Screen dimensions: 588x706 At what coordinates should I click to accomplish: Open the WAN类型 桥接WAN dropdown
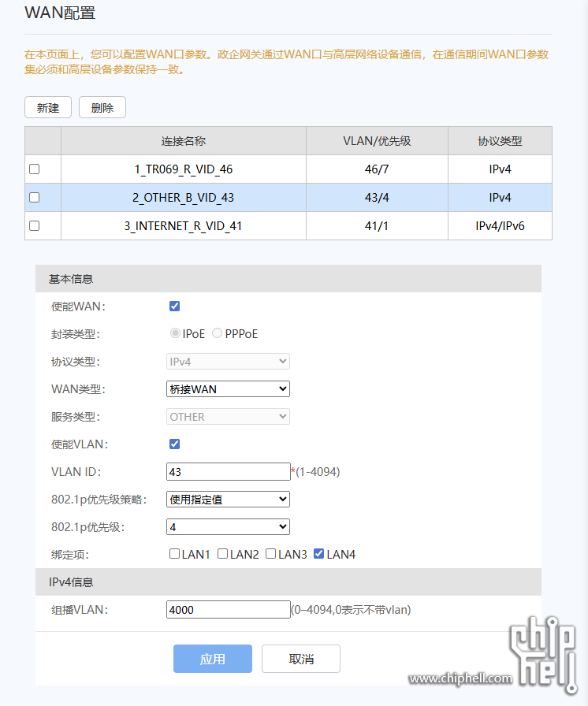[x=228, y=389]
